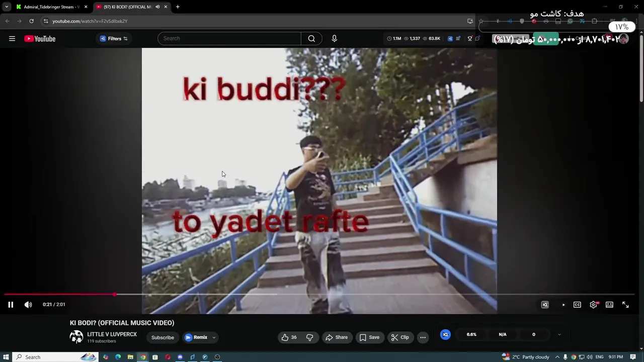The image size is (644, 362).
Task: Open the tab search dropdown arrow
Action: [7, 7]
